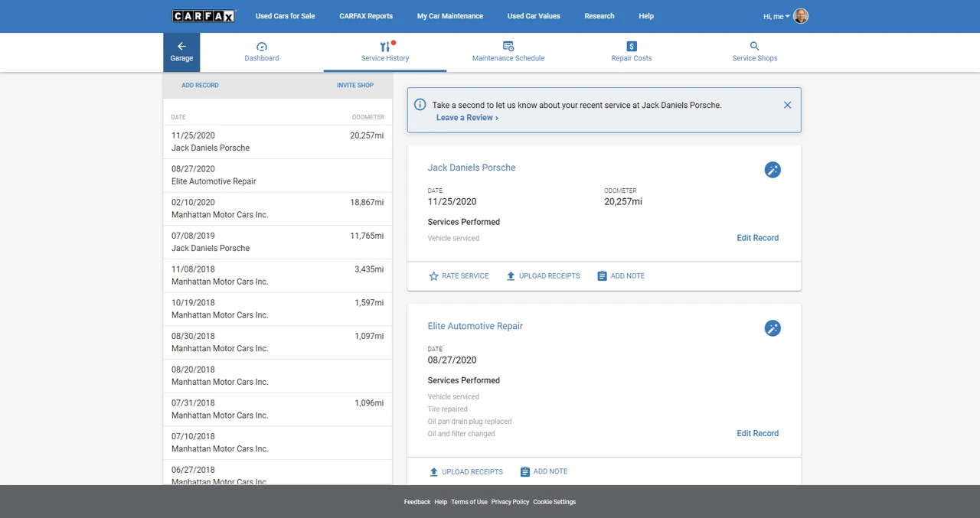Open Used Cars for Sale menu
The image size is (980, 518).
285,16
